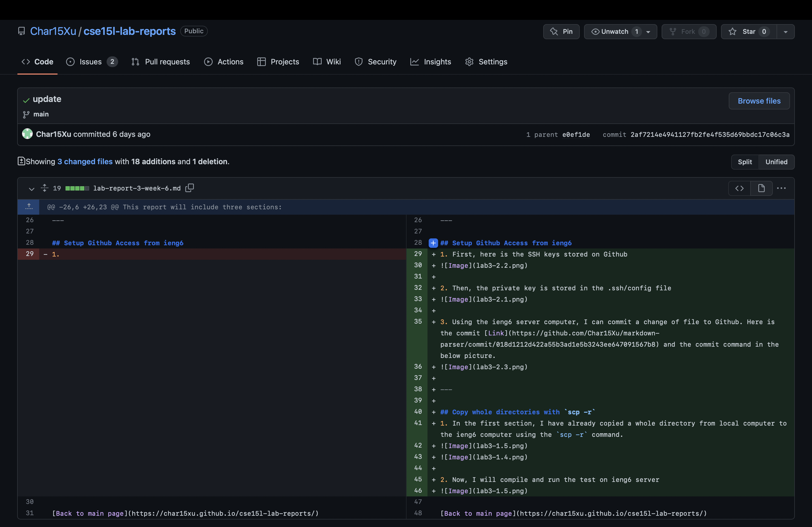Screen dimensions: 812x527
Task: Click right-side line number 48
Action: pyautogui.click(x=418, y=513)
